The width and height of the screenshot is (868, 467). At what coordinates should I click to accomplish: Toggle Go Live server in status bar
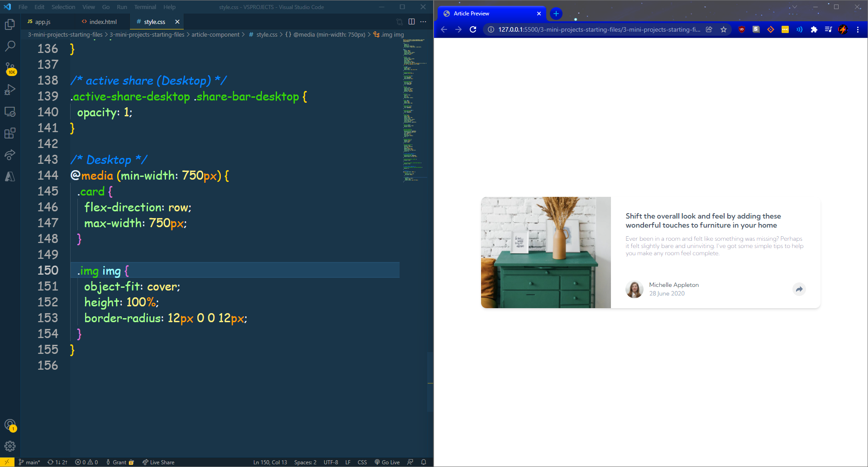(x=387, y=462)
